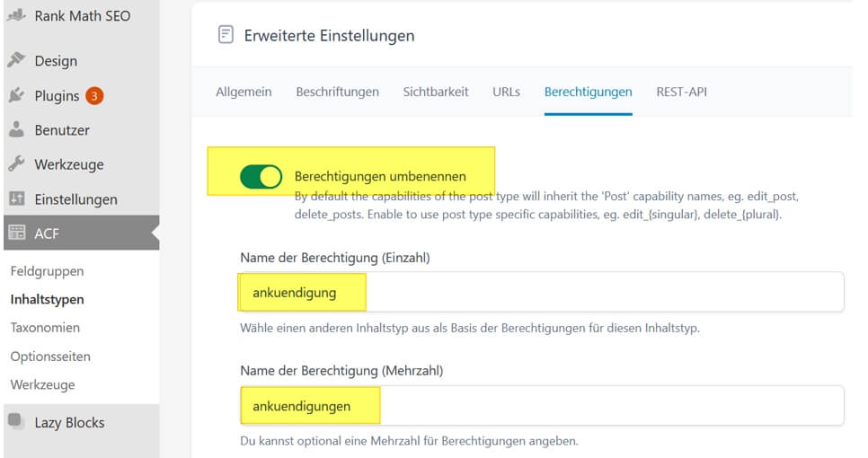Go to the URLs tab
The width and height of the screenshot is (868, 458).
click(506, 92)
